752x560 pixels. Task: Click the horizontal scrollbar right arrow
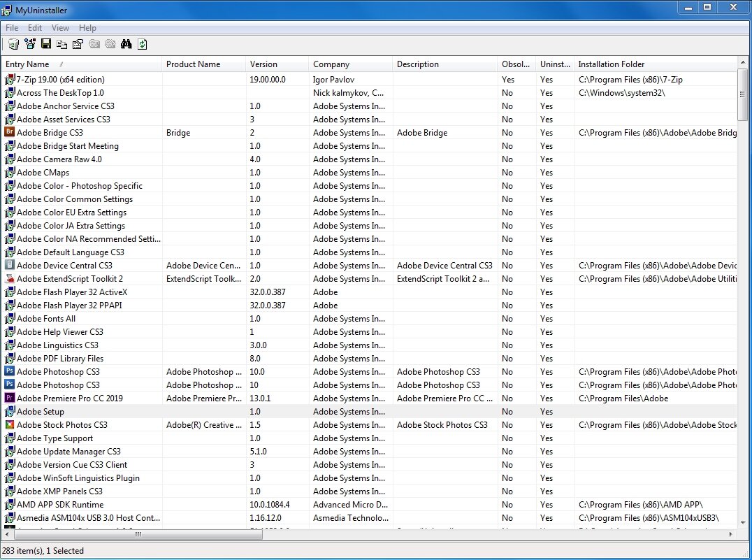click(731, 534)
